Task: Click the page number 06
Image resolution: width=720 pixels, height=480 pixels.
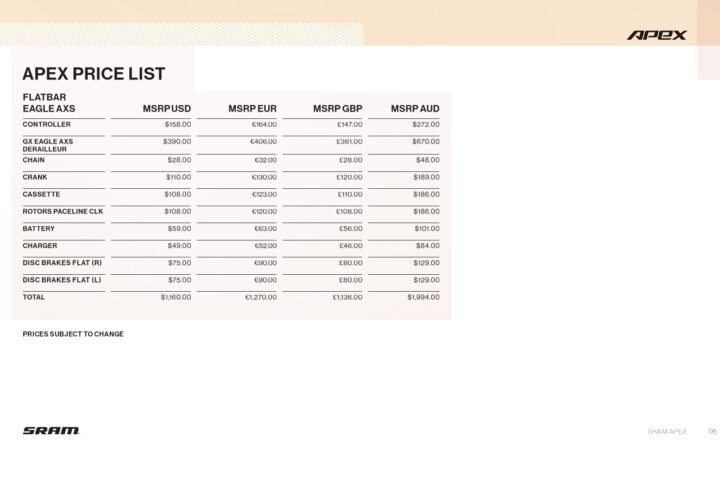Action: (x=712, y=431)
